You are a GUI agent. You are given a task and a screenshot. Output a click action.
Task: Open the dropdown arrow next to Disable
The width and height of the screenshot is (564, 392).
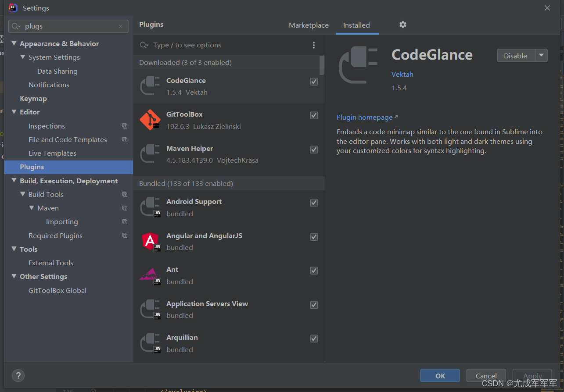pos(541,55)
